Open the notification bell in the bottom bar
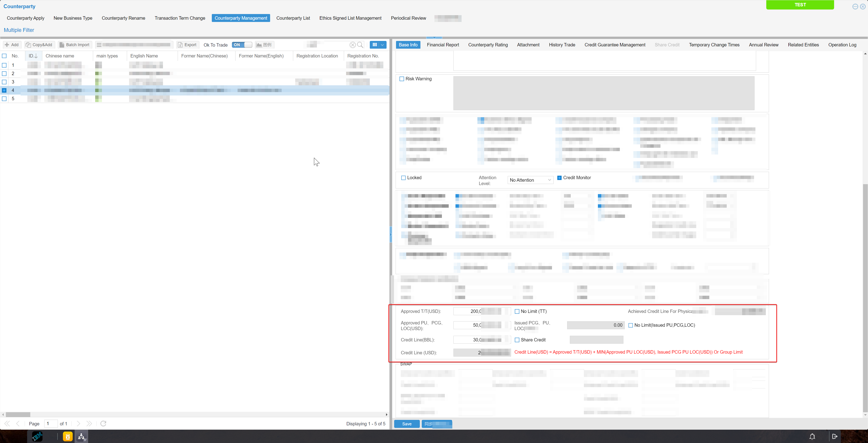The height and width of the screenshot is (443, 868). pyautogui.click(x=812, y=437)
